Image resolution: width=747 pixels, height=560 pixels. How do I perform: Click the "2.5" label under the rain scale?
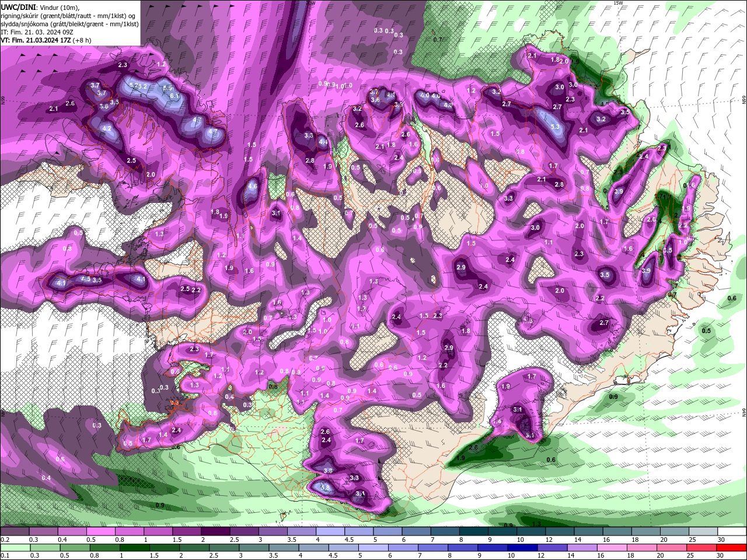point(214,555)
